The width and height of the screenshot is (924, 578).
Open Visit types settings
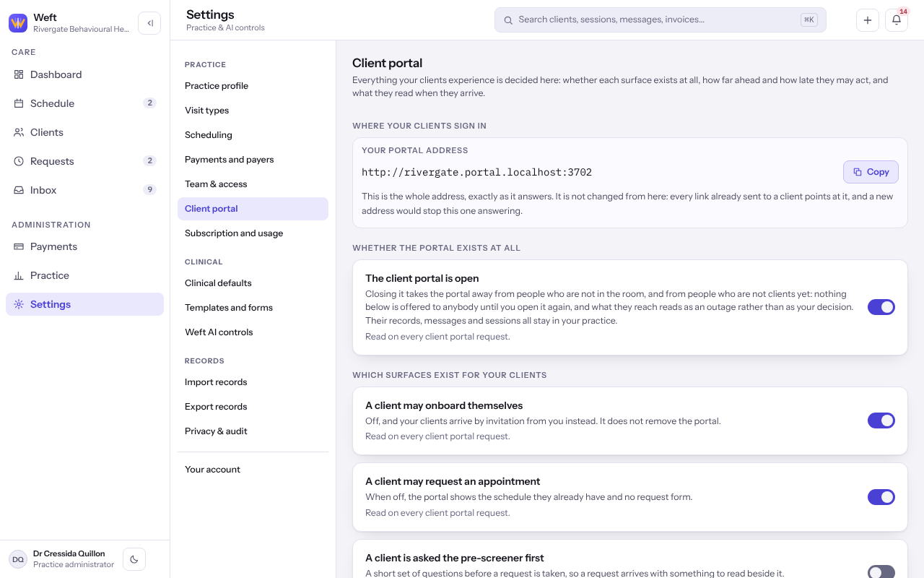click(x=253, y=111)
